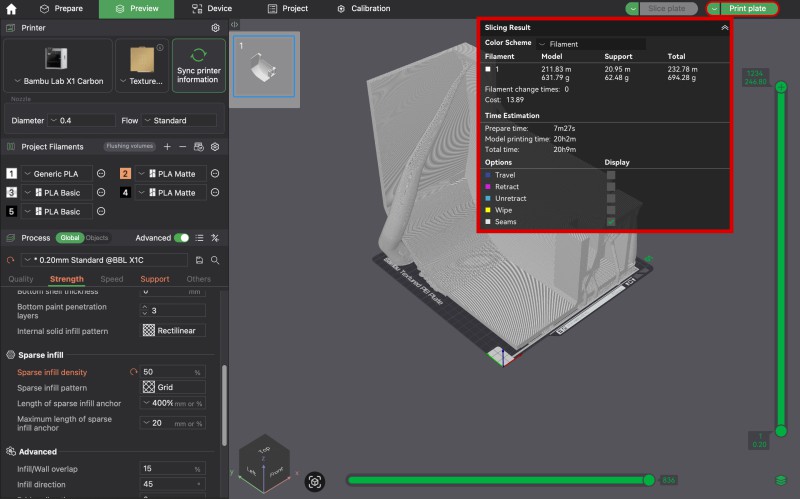The image size is (800, 499).
Task: Open the Bambu Lab X1 Carbon printer dropdown
Action: coord(58,81)
